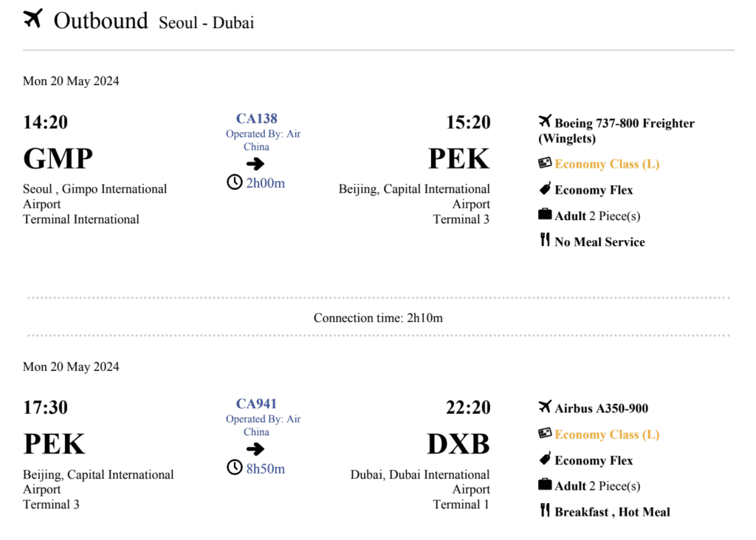Click the arrow icon under CA138 flight

(x=255, y=164)
